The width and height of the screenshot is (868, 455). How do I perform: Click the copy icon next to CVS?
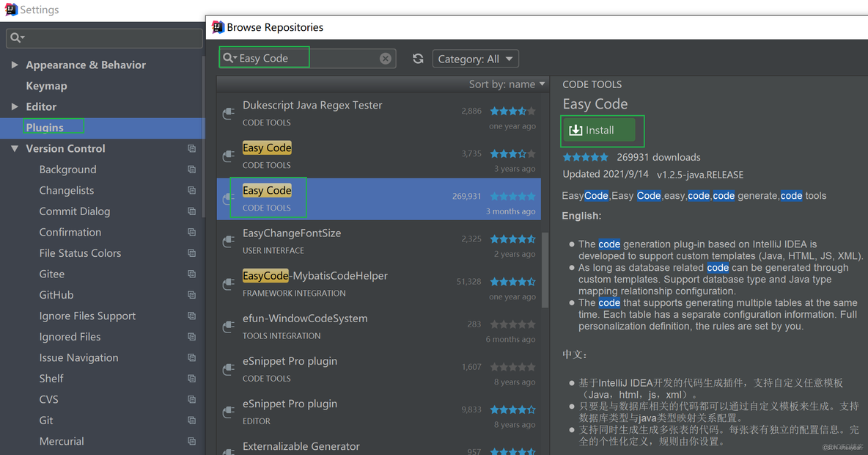[191, 399]
